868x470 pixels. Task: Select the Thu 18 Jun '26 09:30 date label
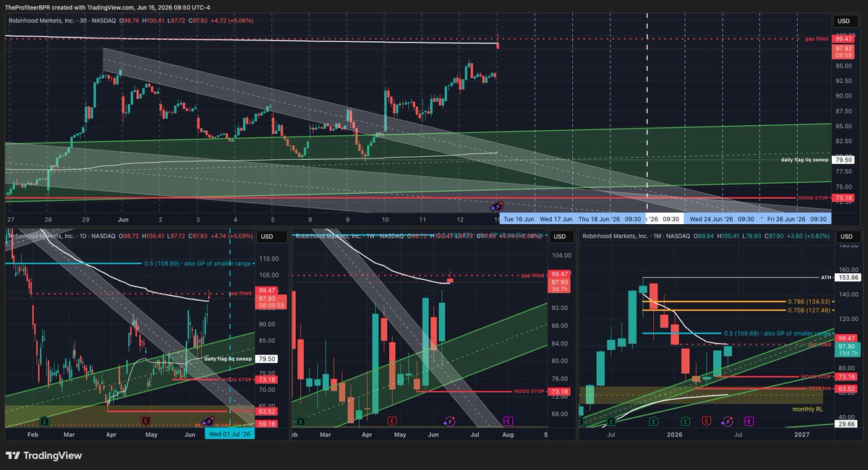click(x=609, y=218)
